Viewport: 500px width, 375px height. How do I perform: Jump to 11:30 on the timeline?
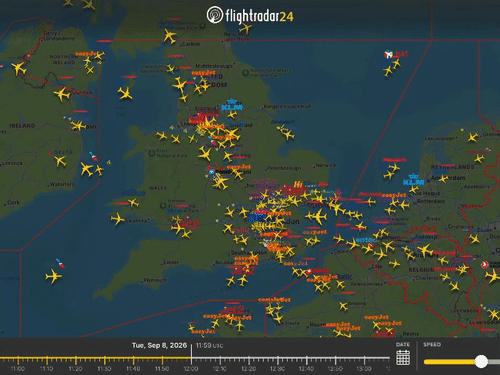tap(104, 369)
